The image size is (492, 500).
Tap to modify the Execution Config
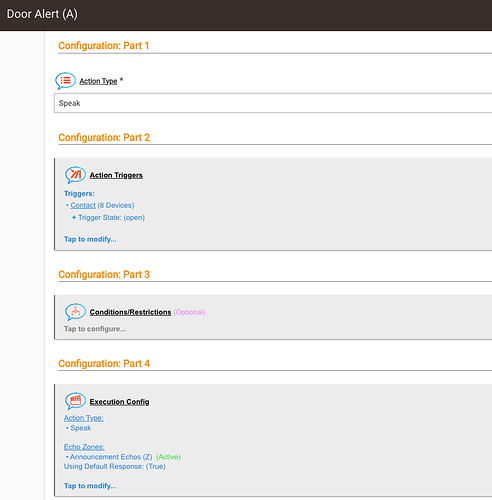(x=90, y=486)
